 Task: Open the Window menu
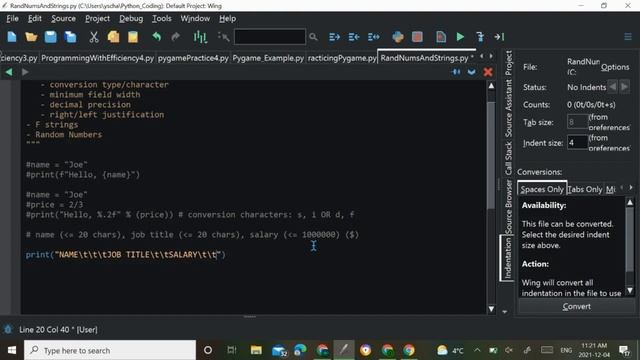[195, 19]
